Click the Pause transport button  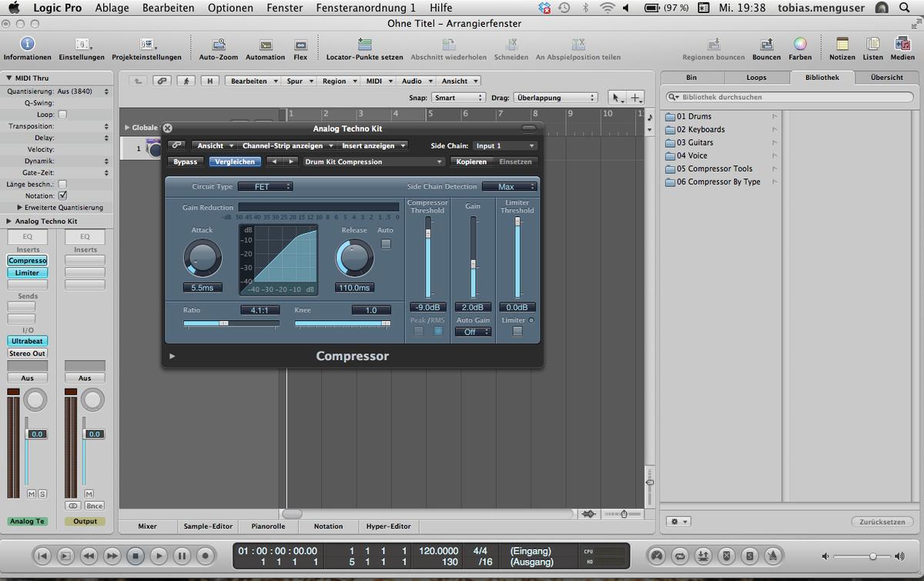click(182, 556)
